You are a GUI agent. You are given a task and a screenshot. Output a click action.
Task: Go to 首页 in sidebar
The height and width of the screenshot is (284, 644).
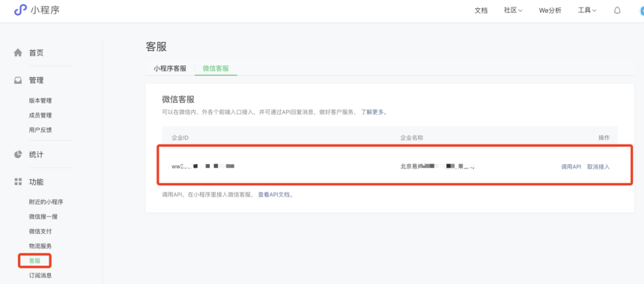pos(36,52)
